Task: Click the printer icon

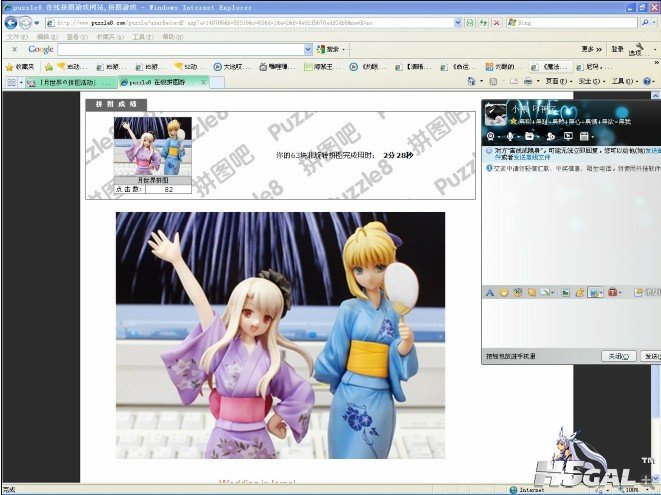Action: [528, 81]
